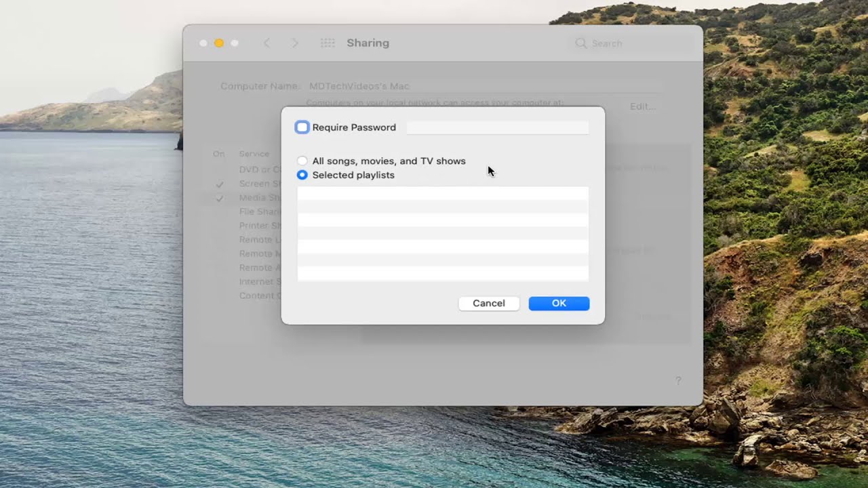Screen dimensions: 868x488
Task: Click the Show All preferences grid icon
Action: coord(328,43)
